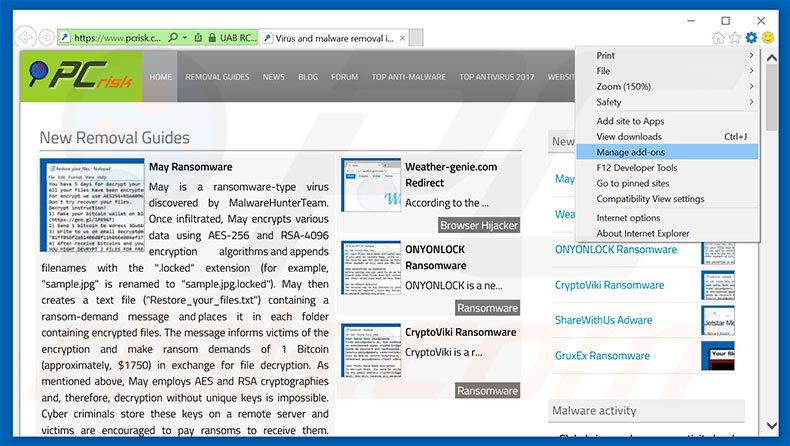Open Compatibility View settings

tap(667, 199)
